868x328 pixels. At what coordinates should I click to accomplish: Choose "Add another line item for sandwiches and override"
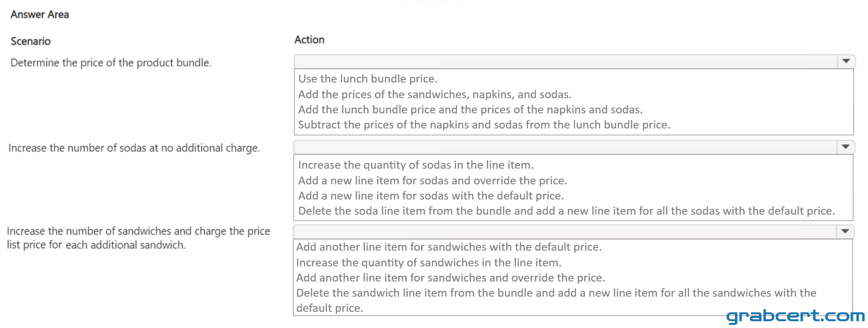click(x=450, y=278)
